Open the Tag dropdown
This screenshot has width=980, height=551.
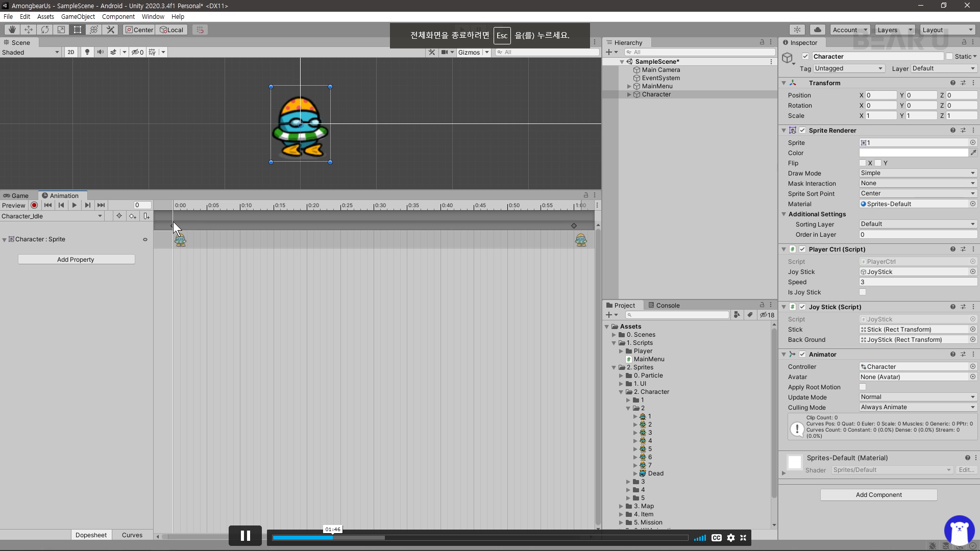pyautogui.click(x=849, y=68)
